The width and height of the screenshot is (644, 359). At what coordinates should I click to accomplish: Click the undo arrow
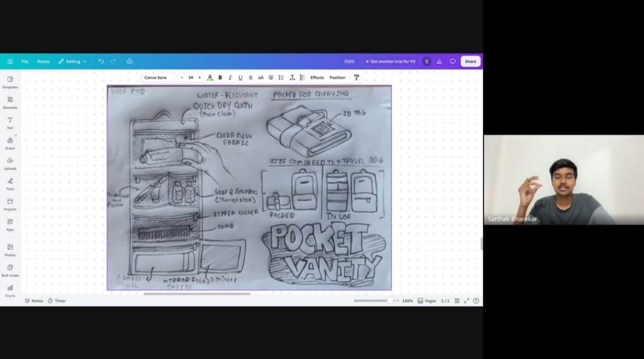point(101,61)
